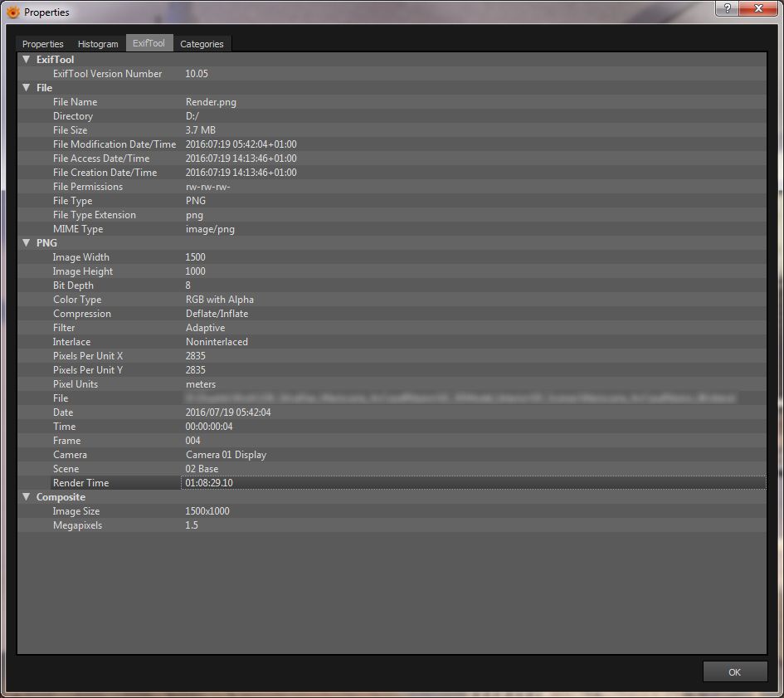Click the OK button

click(734, 672)
